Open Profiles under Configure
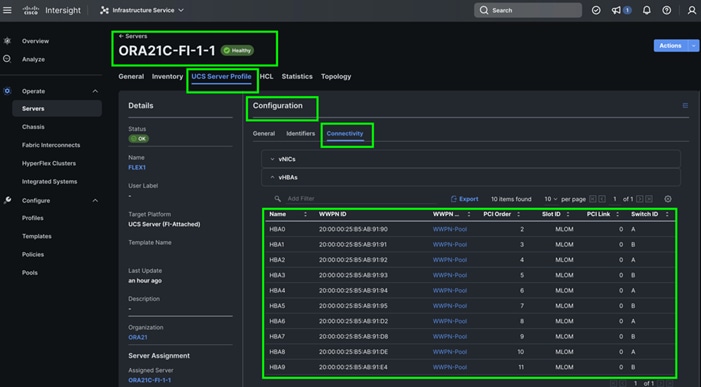 pos(33,218)
